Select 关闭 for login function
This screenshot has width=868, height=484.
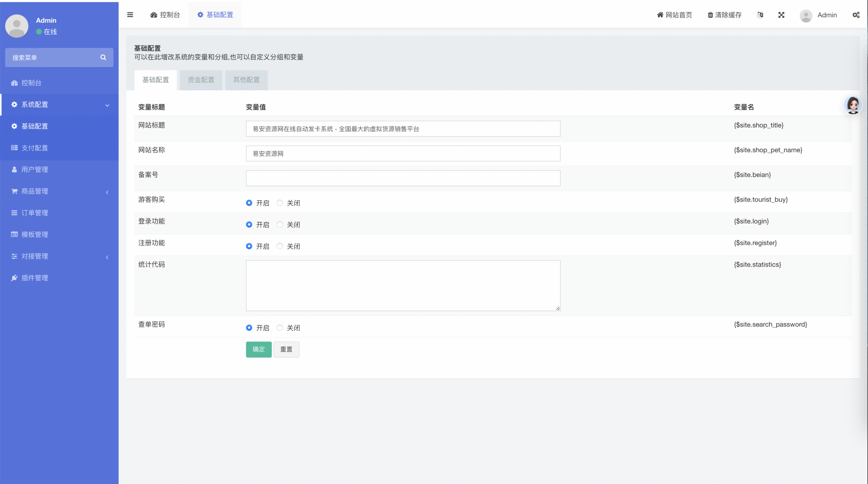[x=280, y=225]
